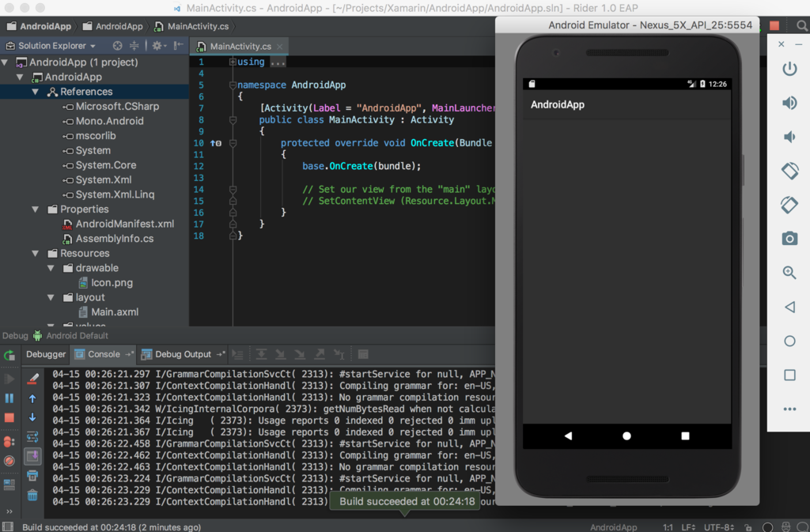Hide the Solution Explorer panel
The image size is (810, 532).
click(178, 45)
